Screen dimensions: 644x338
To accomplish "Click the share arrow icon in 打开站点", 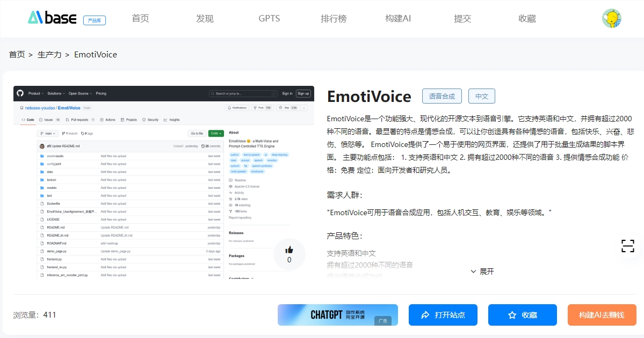I will [x=425, y=315].
